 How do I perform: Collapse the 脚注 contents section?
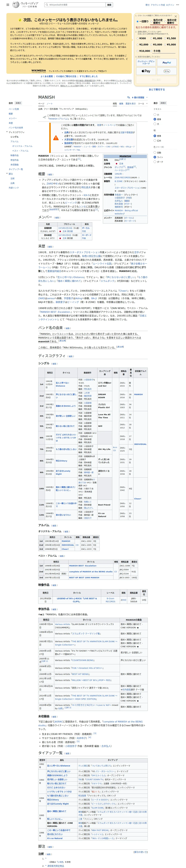click(7, 174)
